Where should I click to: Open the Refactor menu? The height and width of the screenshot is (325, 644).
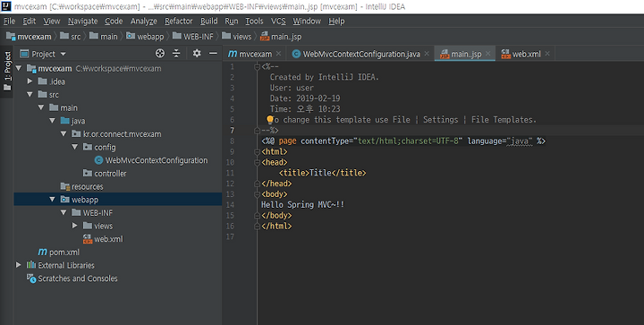pyautogui.click(x=179, y=21)
